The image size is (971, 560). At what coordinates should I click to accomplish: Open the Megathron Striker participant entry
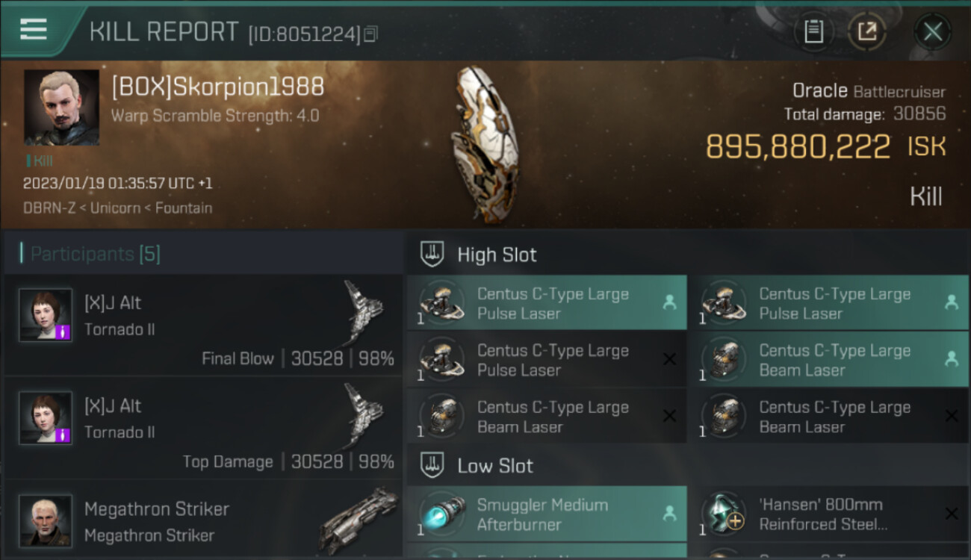click(202, 520)
